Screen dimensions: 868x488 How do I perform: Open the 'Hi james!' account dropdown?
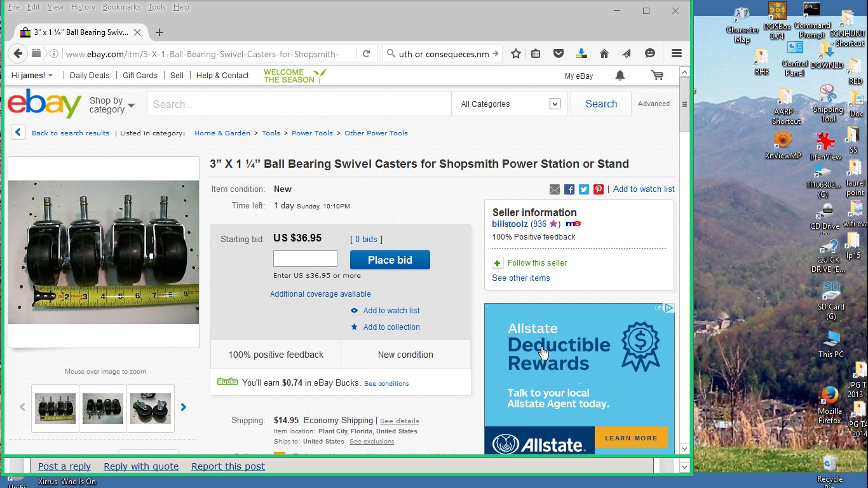click(x=32, y=75)
